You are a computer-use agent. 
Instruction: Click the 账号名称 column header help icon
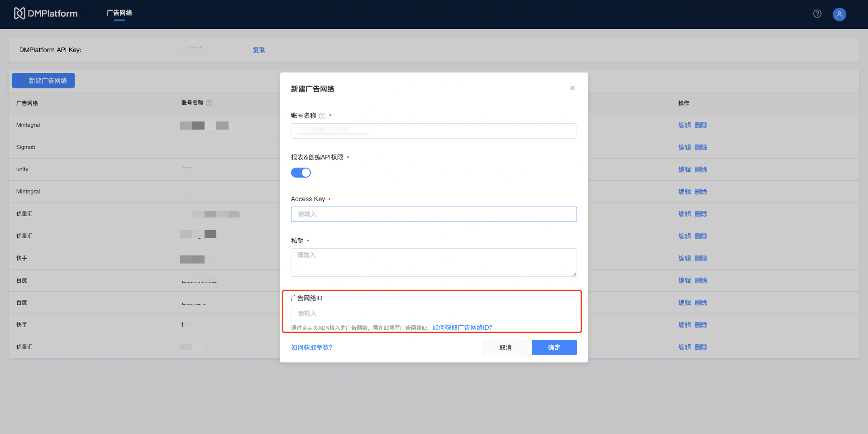pos(209,103)
